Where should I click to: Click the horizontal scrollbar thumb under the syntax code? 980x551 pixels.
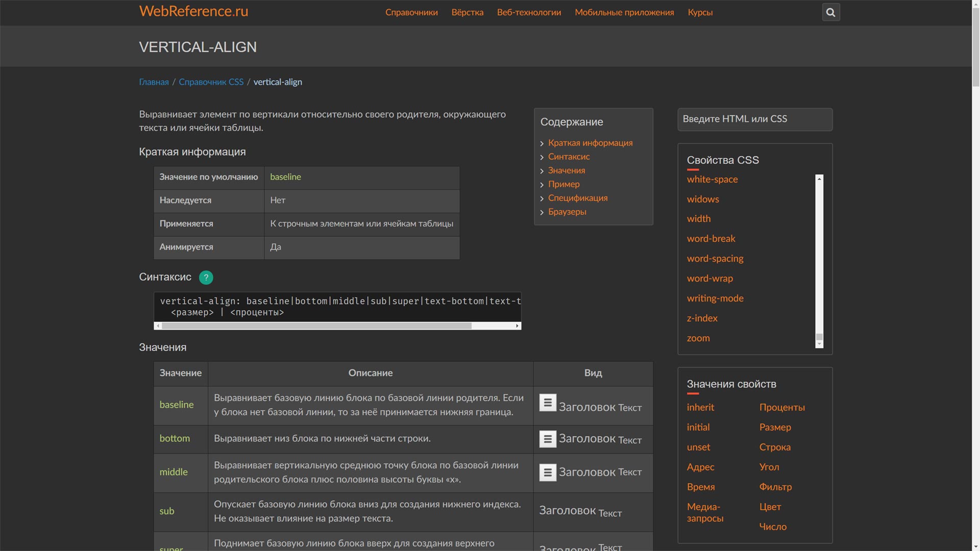pos(316,325)
